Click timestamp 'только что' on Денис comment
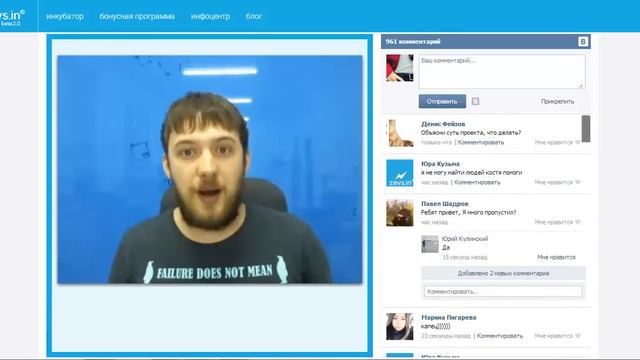 pyautogui.click(x=436, y=142)
